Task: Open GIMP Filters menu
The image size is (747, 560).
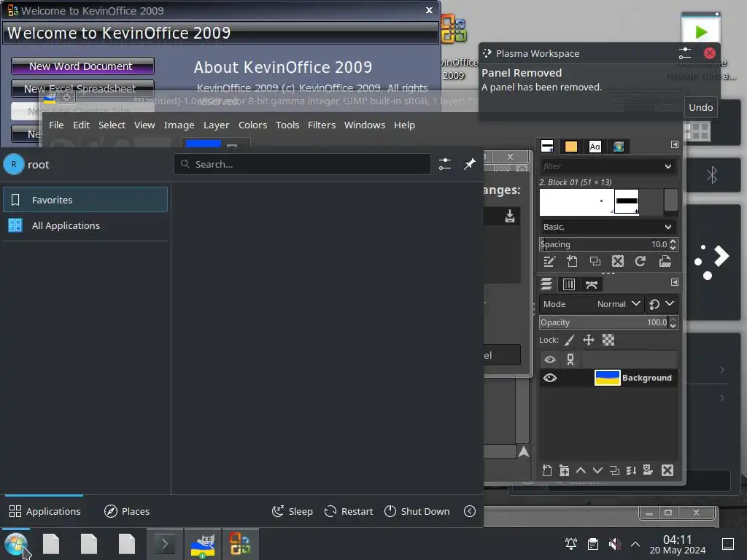Action: point(322,125)
